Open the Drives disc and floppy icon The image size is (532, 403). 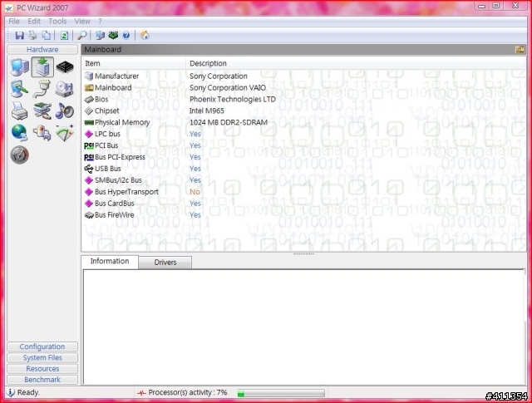tap(65, 89)
